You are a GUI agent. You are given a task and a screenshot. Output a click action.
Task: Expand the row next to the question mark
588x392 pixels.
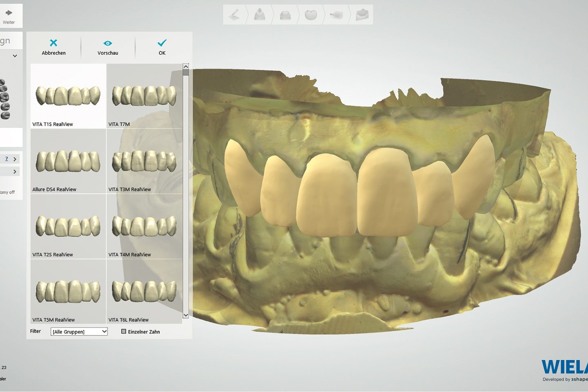coord(15,159)
